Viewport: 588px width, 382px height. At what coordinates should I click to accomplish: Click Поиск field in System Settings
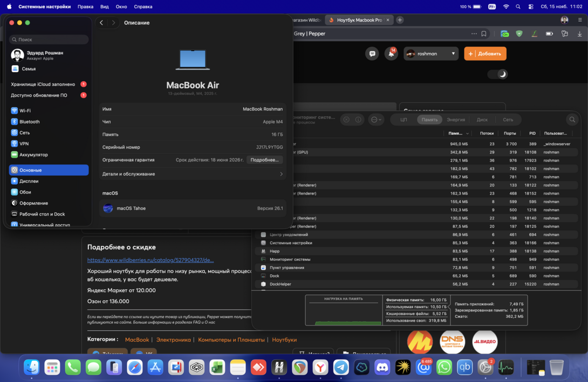(49, 39)
